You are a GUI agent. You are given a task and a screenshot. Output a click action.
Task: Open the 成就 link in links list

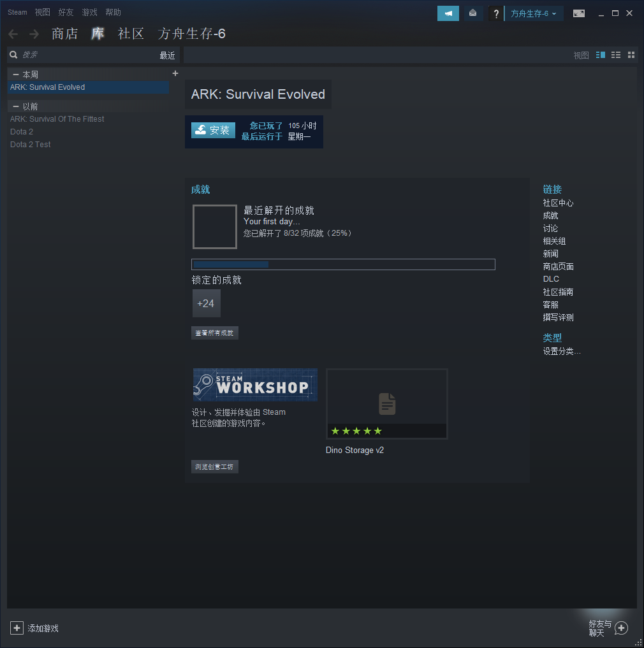pos(550,216)
